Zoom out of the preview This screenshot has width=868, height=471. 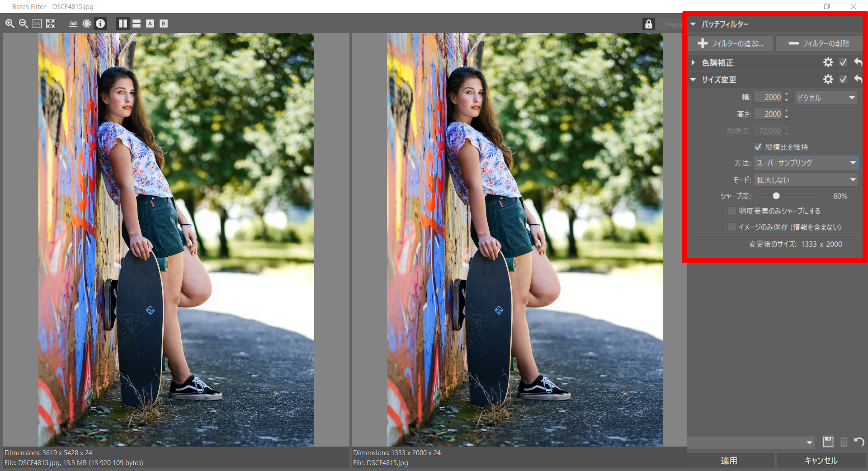coord(24,24)
